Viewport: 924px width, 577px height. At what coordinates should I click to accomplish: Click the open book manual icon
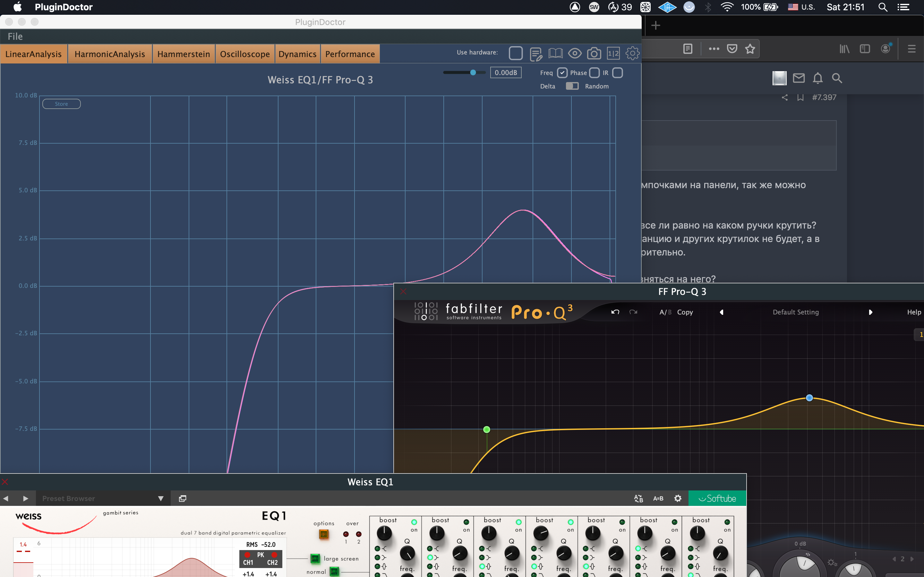(556, 54)
